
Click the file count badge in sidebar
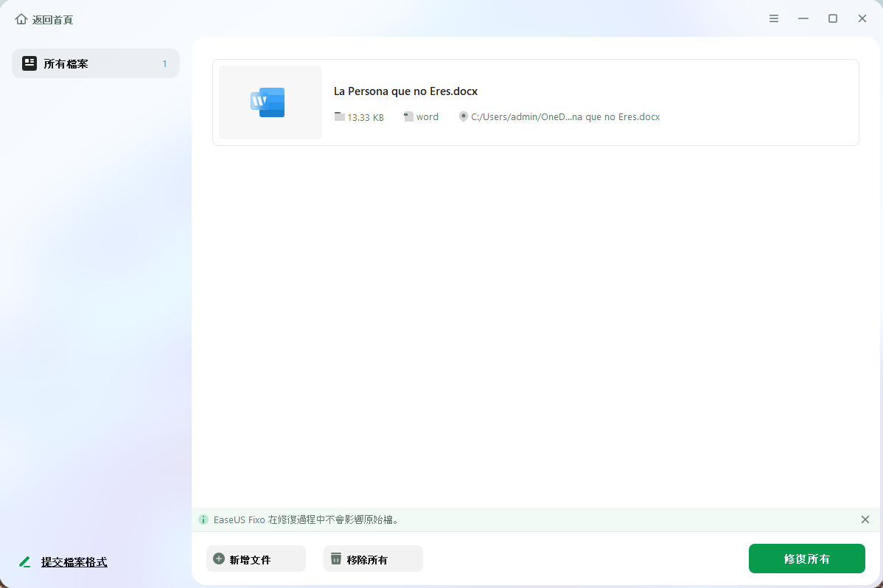point(164,64)
